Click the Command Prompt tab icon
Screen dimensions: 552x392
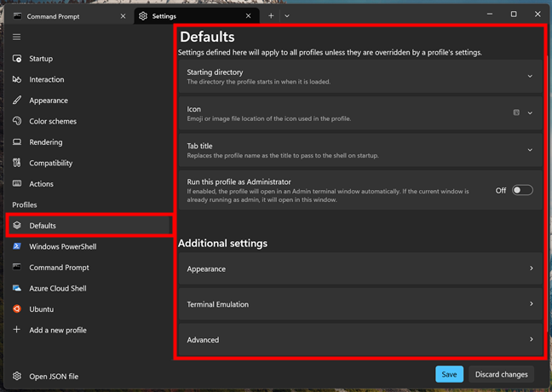tap(17, 16)
